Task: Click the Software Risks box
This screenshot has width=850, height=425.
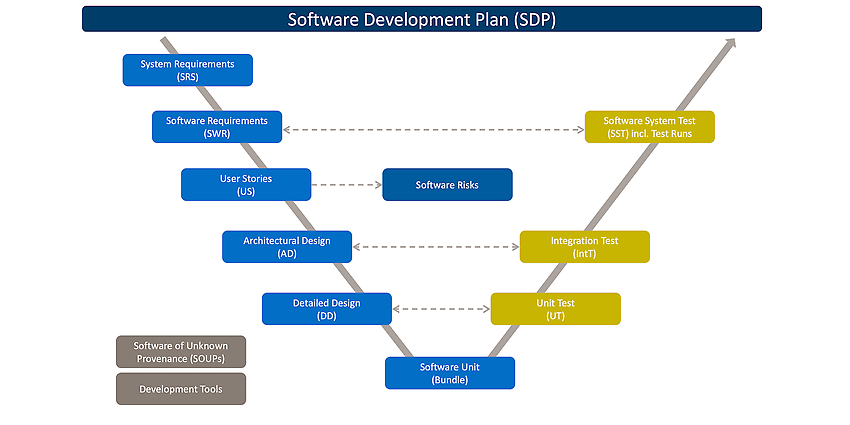Action: (x=447, y=184)
